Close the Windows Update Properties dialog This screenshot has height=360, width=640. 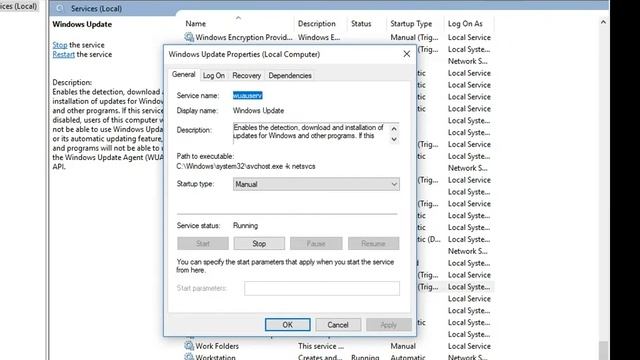click(407, 54)
